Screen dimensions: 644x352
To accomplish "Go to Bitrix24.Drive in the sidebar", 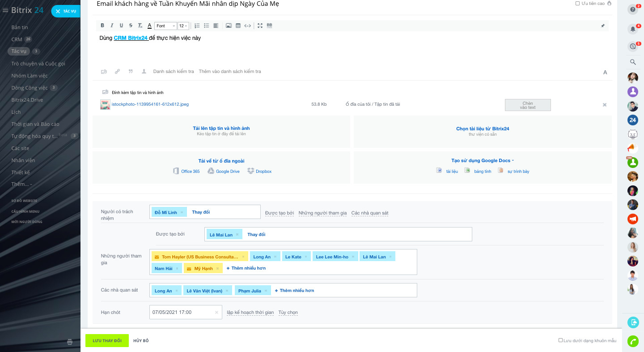I will 27,100.
